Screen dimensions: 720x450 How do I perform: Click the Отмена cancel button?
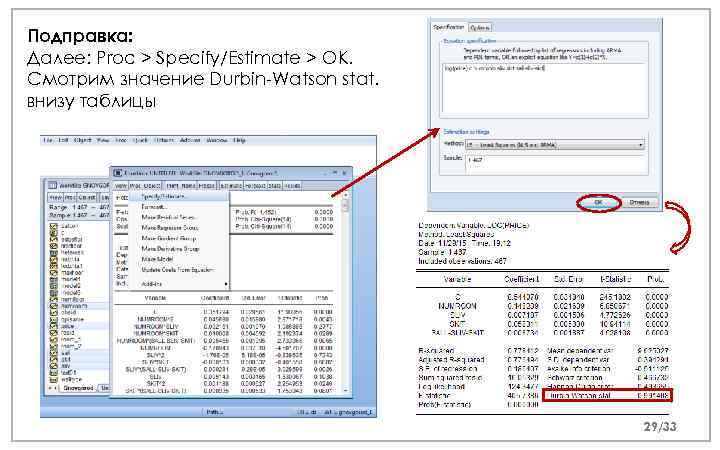639,202
